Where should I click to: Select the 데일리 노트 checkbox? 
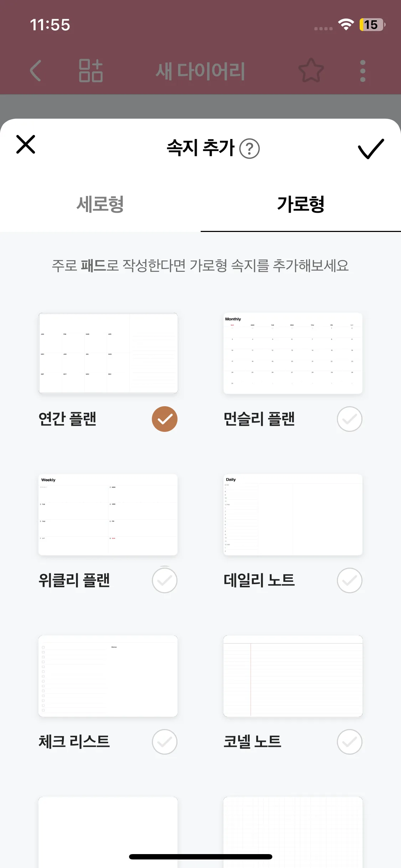pyautogui.click(x=349, y=580)
